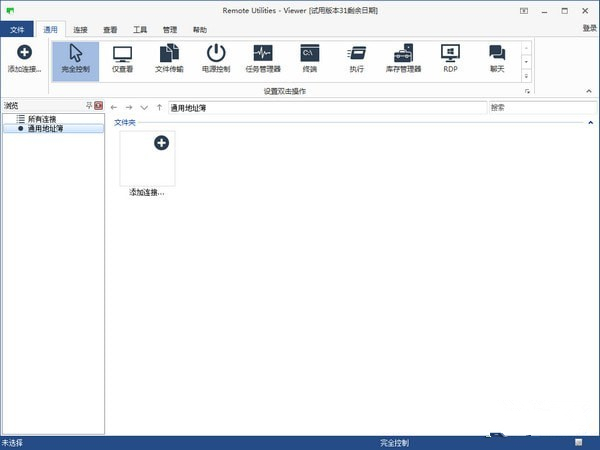This screenshot has height=450, width=600.
Task: Expand the ribbon gallery dropdown arrow
Action: click(526, 76)
